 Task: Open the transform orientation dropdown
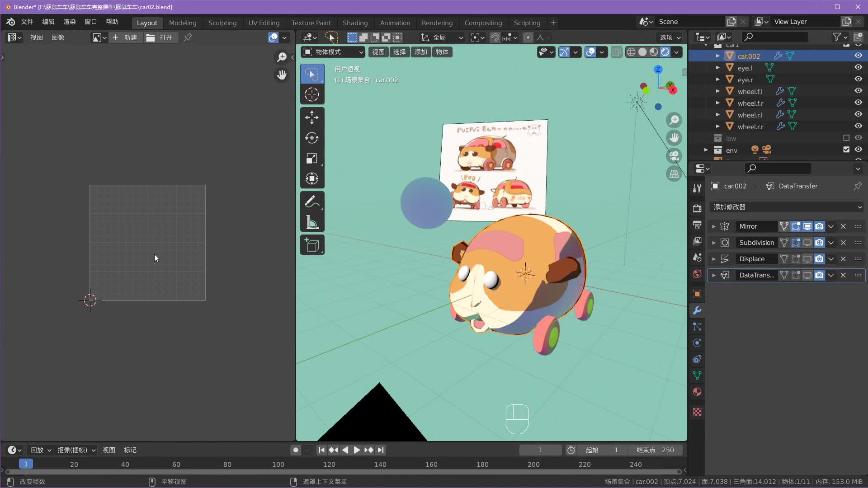click(442, 38)
